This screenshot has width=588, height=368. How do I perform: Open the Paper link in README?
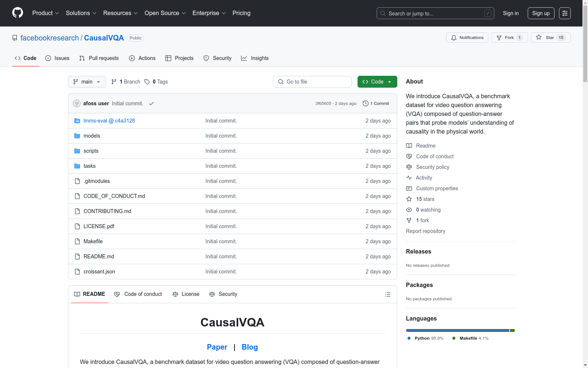217,347
